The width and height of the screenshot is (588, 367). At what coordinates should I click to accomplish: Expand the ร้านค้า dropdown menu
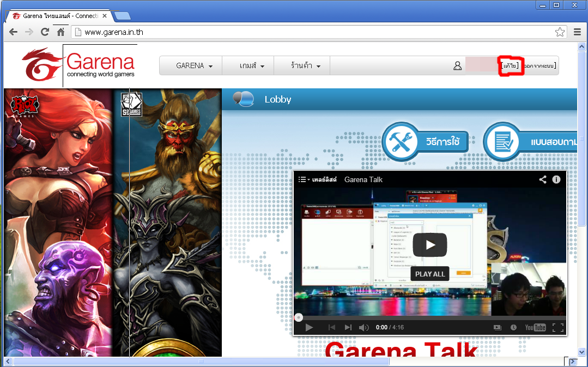click(305, 65)
